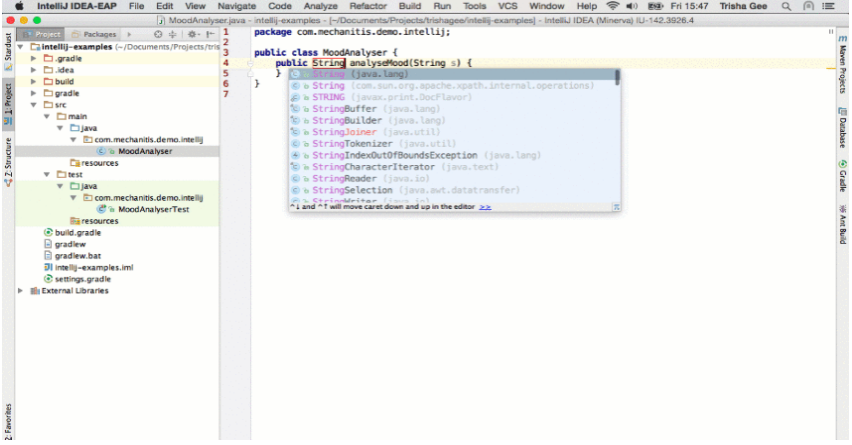Open the Edit menu

[165, 6]
